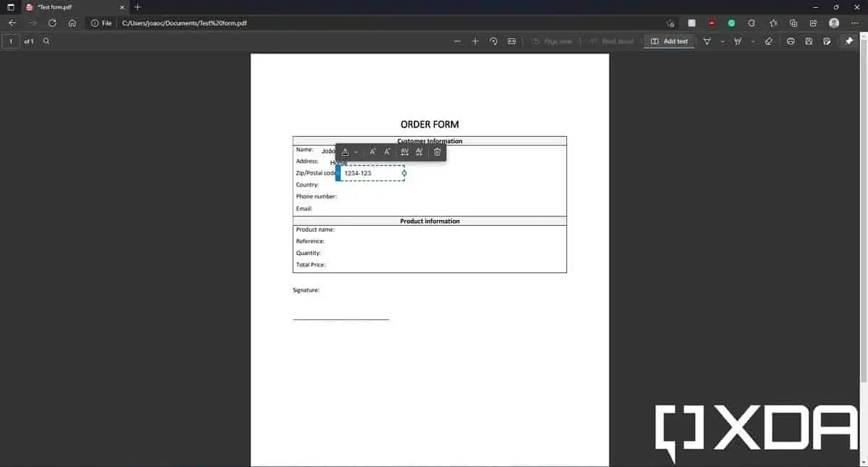Click the Save icon in PDF toolbar
The height and width of the screenshot is (467, 868).
(809, 41)
